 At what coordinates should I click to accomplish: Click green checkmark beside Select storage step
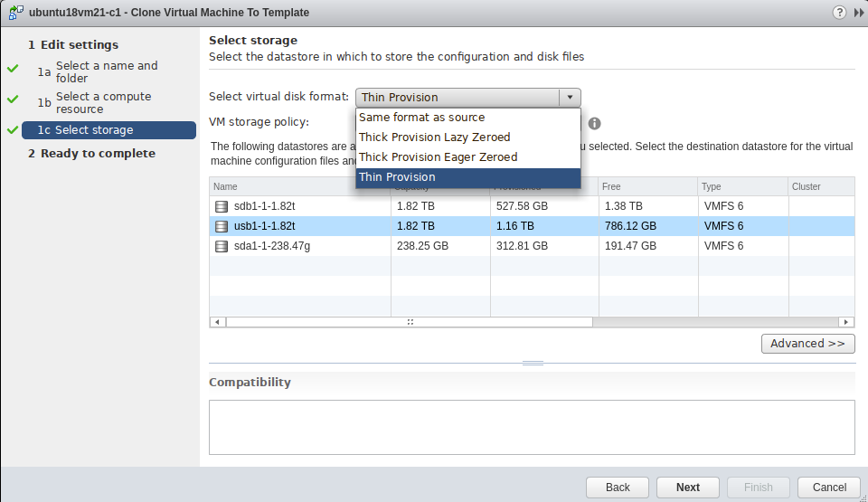click(12, 130)
